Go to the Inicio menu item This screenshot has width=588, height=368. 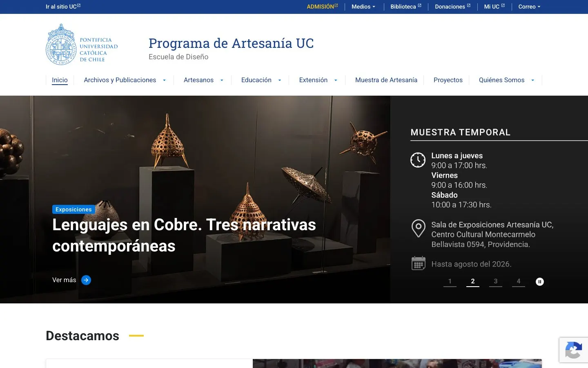(60, 80)
